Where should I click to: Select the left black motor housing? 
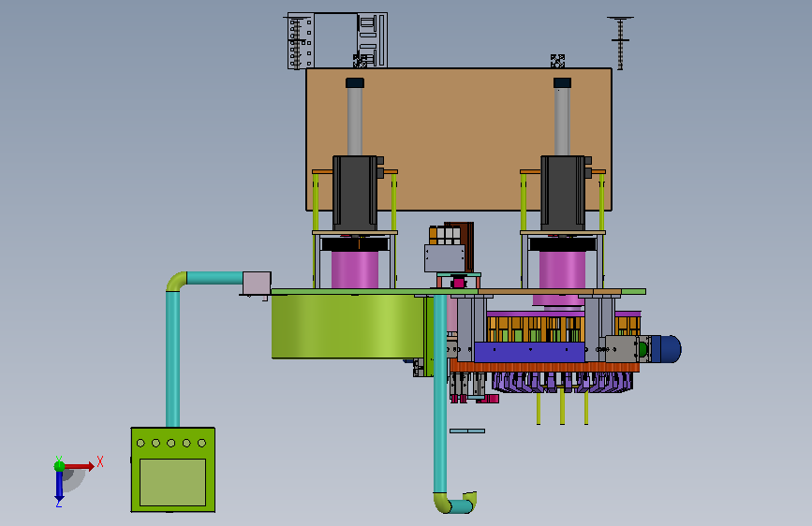click(355, 193)
